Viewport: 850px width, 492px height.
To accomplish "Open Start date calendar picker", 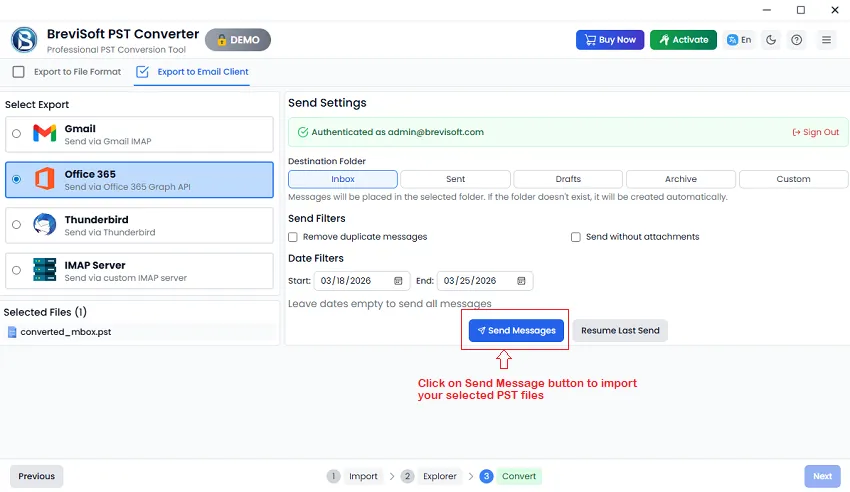I will point(398,281).
